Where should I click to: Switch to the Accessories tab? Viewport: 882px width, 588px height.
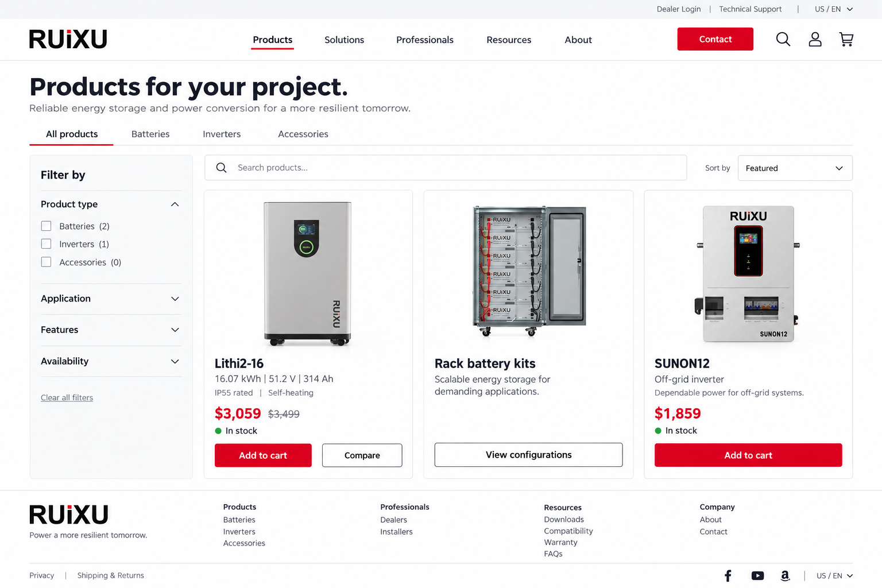[303, 134]
